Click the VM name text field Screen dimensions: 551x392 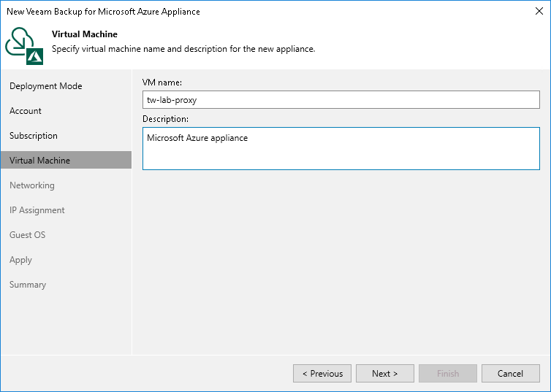pos(341,100)
